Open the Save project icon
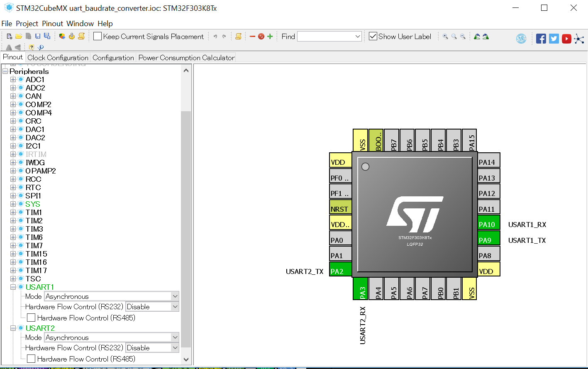Screen dimensions: 588x369 point(37,37)
